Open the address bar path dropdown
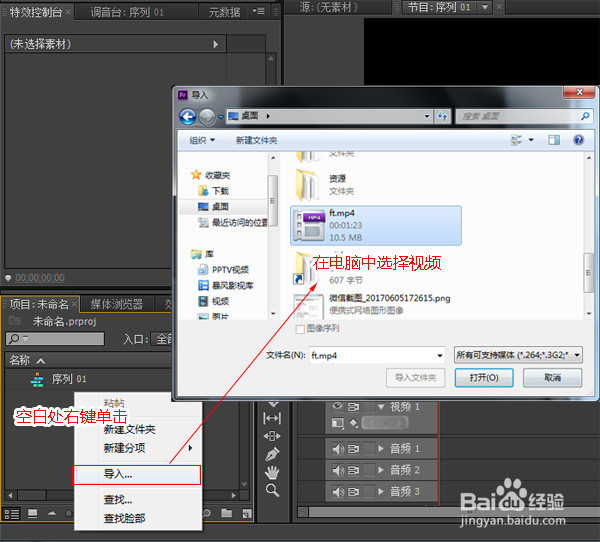The image size is (600, 542). (x=427, y=116)
